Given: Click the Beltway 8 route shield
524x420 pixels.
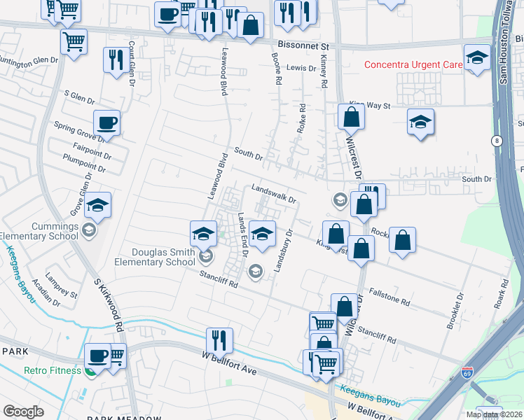Looking at the screenshot, I should pyautogui.click(x=497, y=141).
